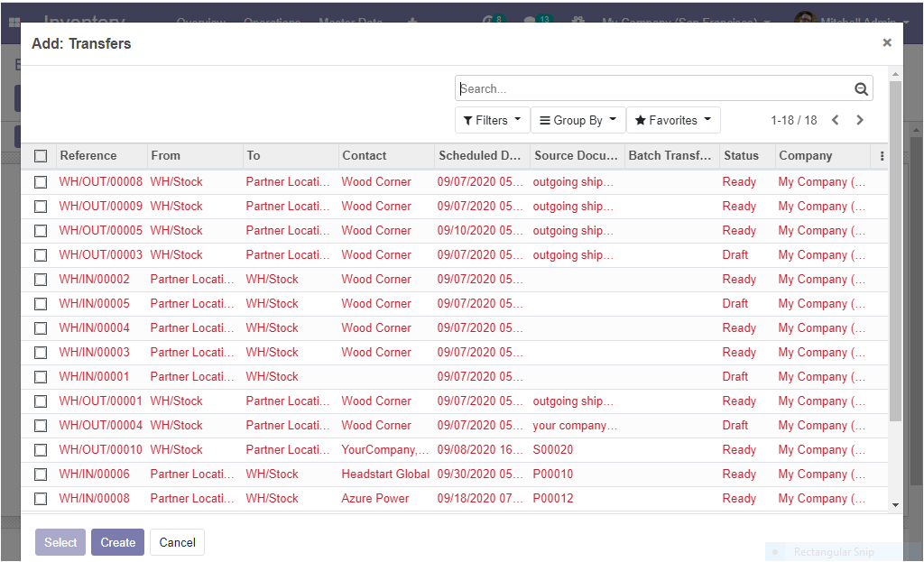Click the Select button

pos(60,542)
